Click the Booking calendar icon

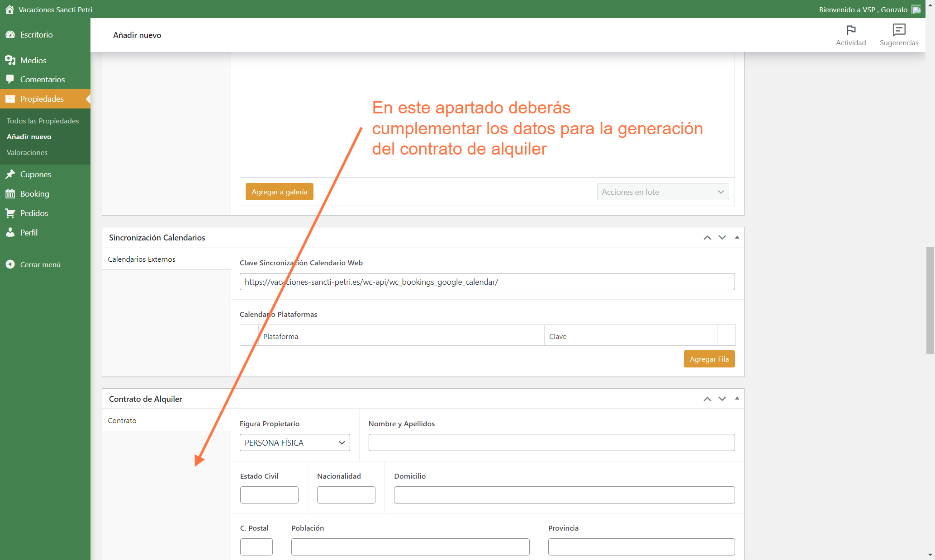[10, 193]
